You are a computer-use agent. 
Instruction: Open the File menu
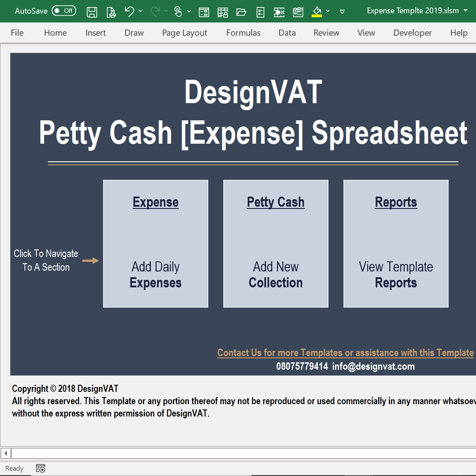(17, 33)
